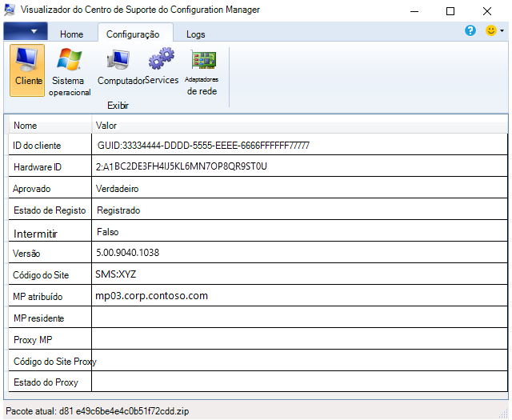Select the Aprovado row label
This screenshot has width=512, height=420.
(32, 189)
